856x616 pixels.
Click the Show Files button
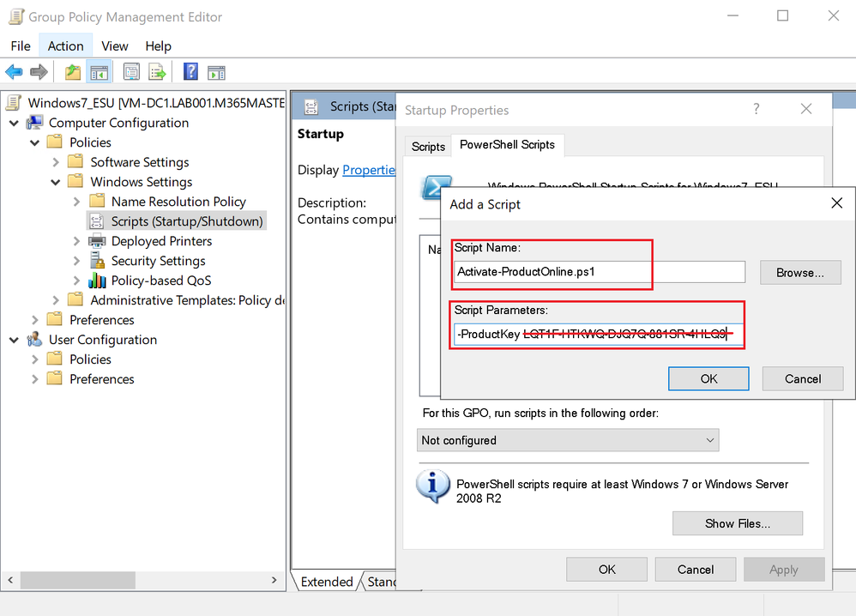point(737,523)
